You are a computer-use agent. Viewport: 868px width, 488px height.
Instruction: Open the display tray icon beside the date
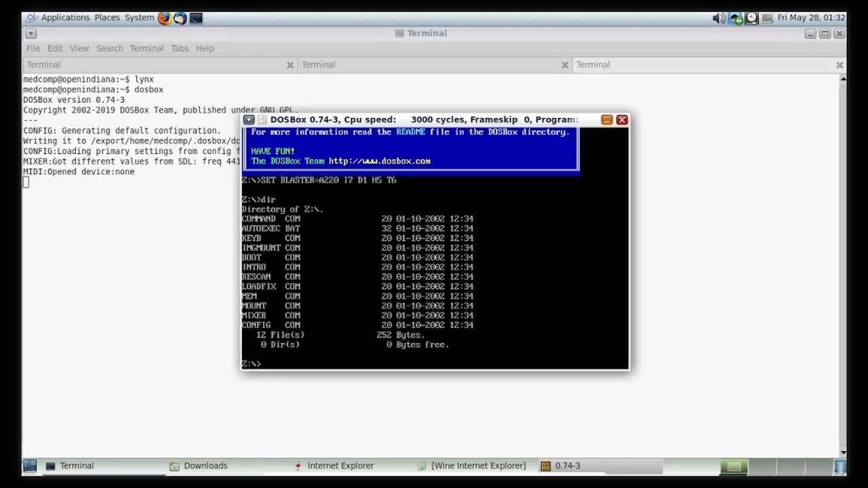point(767,18)
